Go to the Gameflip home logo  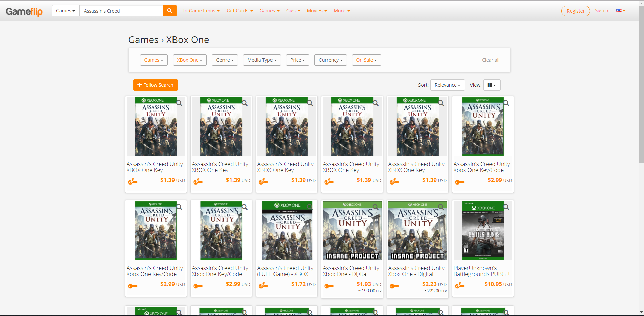pos(24,11)
